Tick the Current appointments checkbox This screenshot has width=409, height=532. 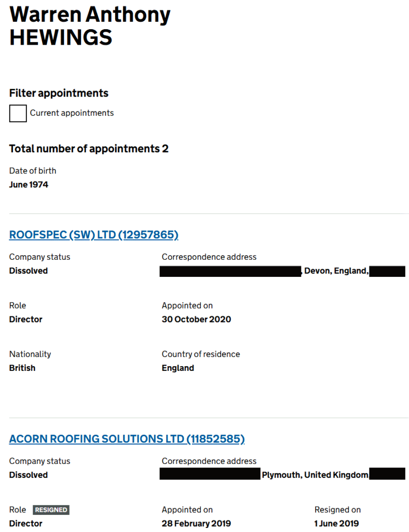point(18,113)
